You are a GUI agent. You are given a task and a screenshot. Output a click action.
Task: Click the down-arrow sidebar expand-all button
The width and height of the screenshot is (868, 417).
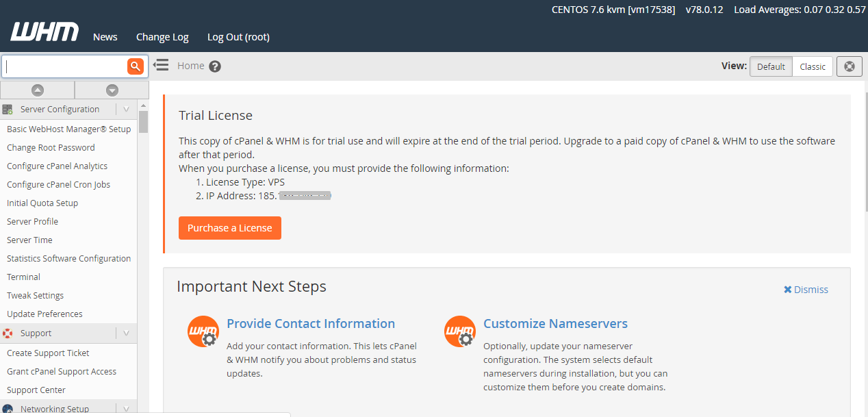[x=112, y=90]
